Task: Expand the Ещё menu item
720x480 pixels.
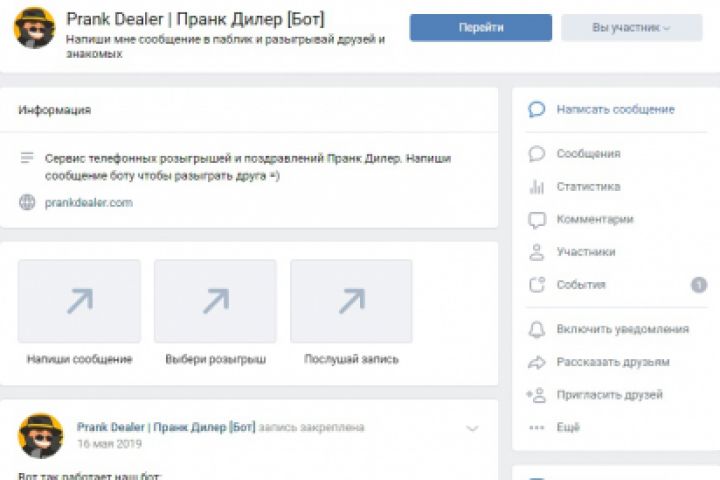Action: tap(568, 428)
